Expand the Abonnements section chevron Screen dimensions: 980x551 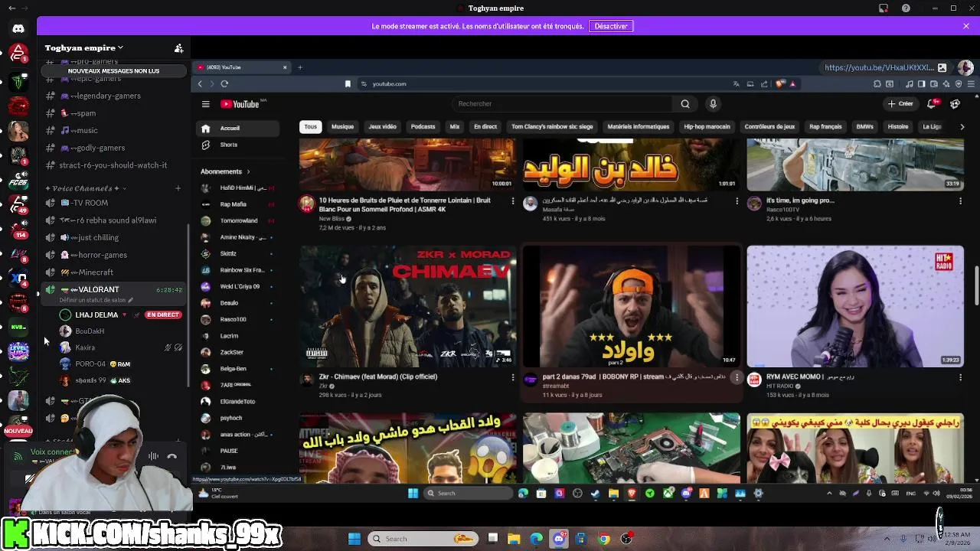pos(248,171)
